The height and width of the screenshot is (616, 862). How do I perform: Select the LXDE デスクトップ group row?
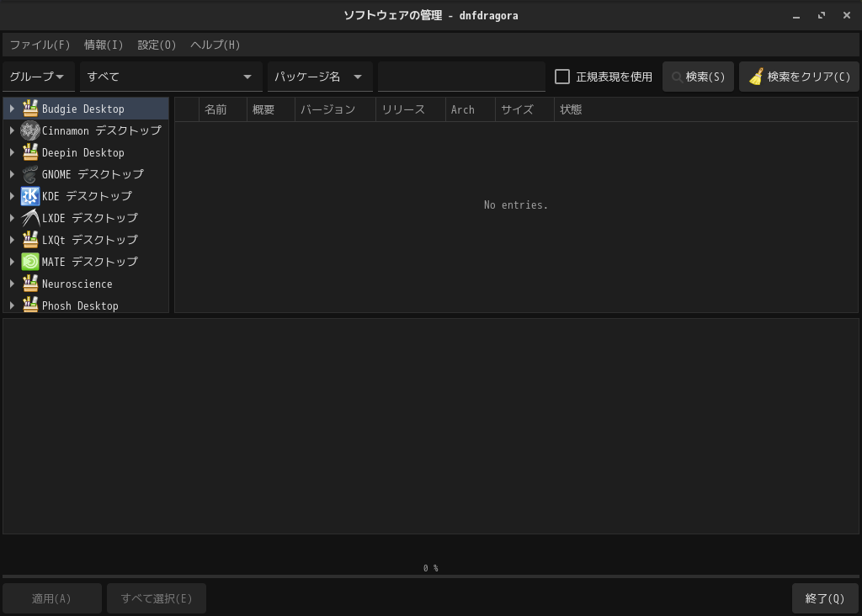point(87,218)
